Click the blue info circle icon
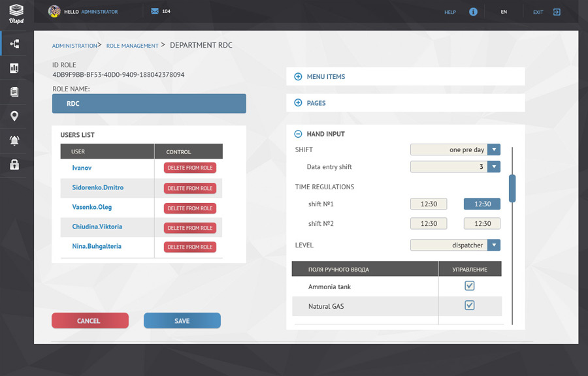 (472, 11)
